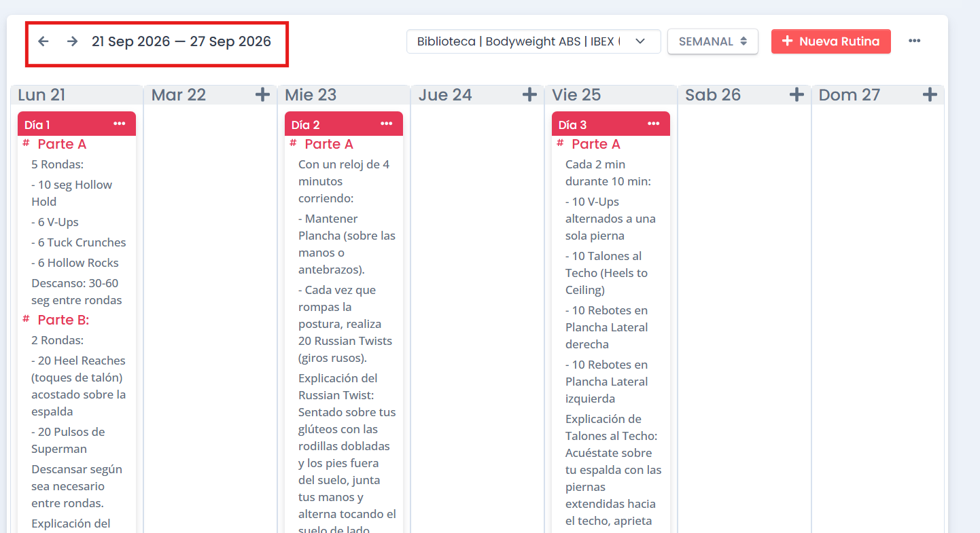Go to the previous week arrow
The height and width of the screenshot is (533, 980).
click(x=43, y=41)
